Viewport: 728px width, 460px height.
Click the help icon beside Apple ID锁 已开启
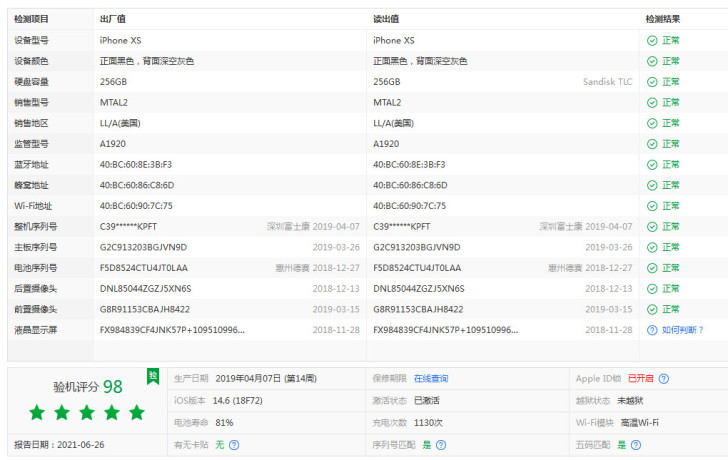tap(664, 378)
